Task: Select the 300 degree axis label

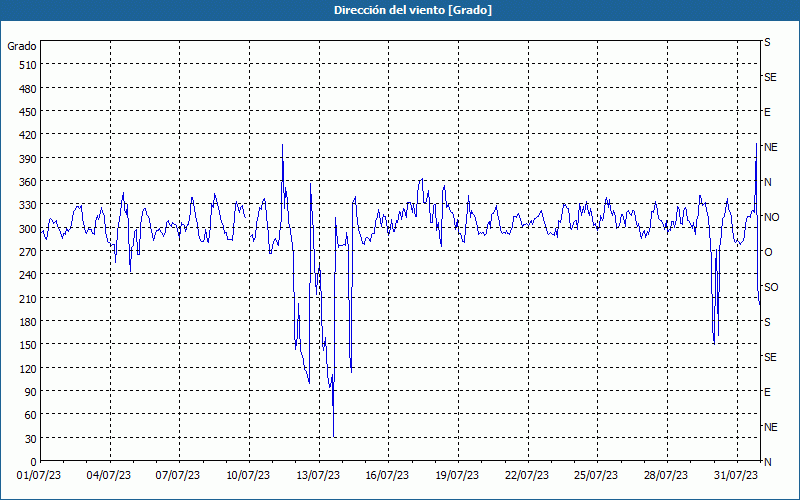Action: coord(28,229)
